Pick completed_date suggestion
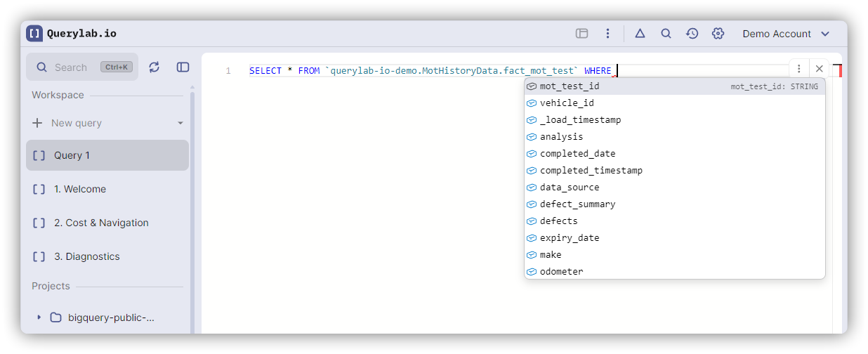The image size is (868, 354). click(577, 154)
